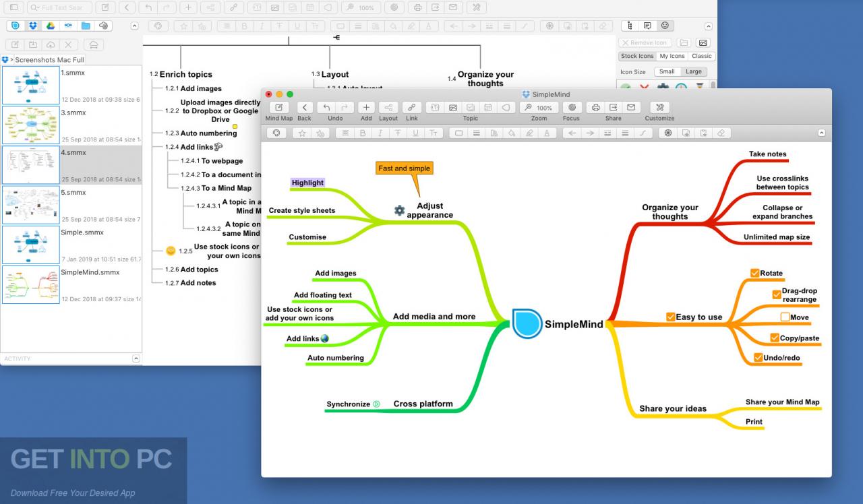
Task: Toggle underline in front window's format bar
Action: [x=415, y=133]
